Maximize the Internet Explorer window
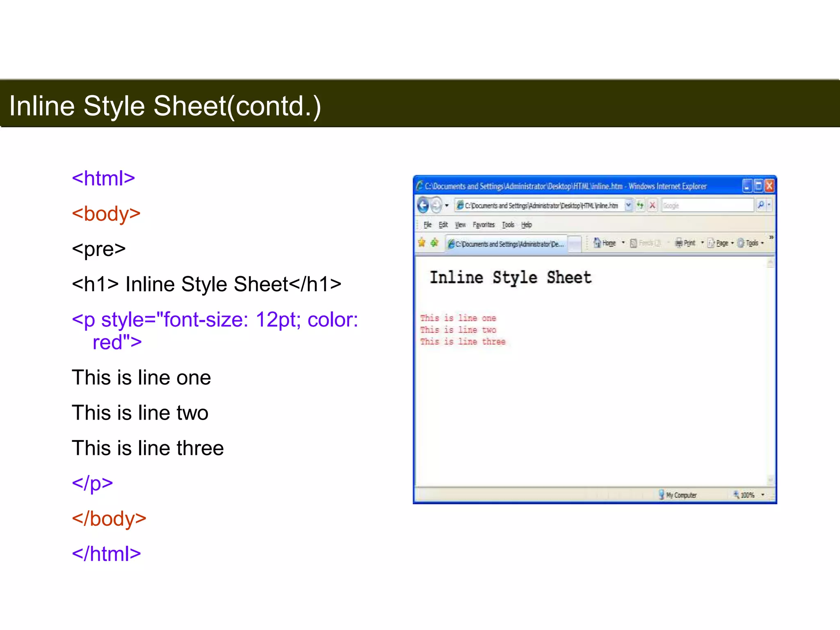 (758, 186)
